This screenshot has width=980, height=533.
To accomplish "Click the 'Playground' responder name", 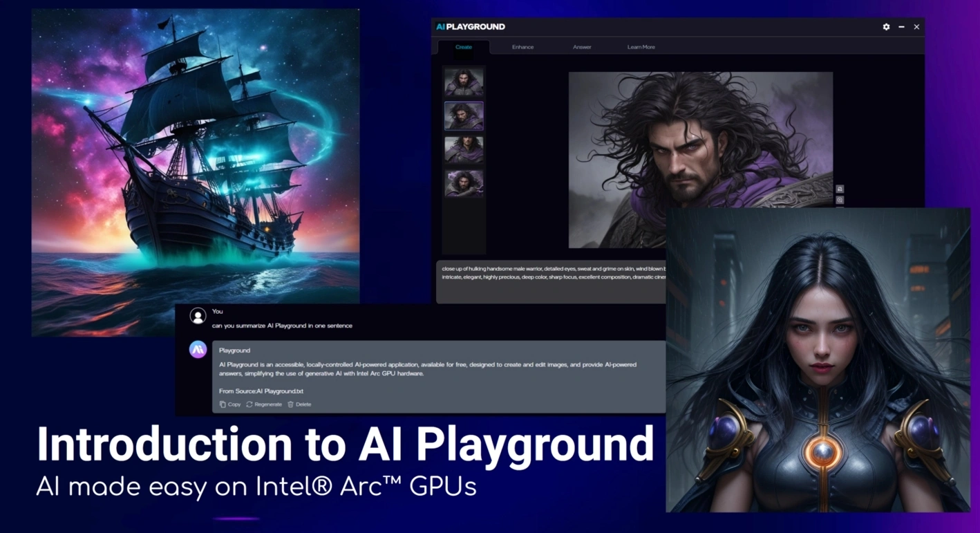I will [x=234, y=350].
